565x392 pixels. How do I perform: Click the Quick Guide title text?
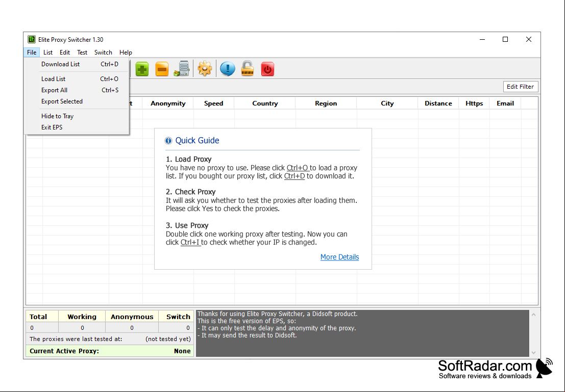tap(197, 140)
